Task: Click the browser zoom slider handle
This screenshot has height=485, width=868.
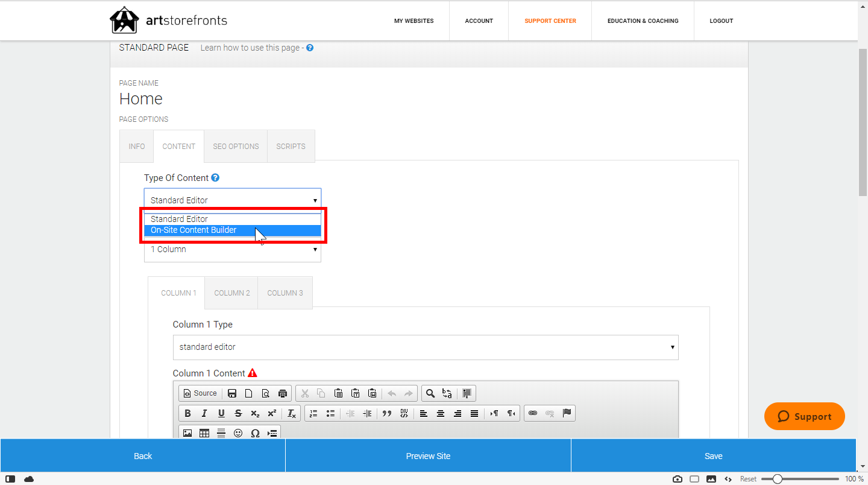Action: [778, 479]
